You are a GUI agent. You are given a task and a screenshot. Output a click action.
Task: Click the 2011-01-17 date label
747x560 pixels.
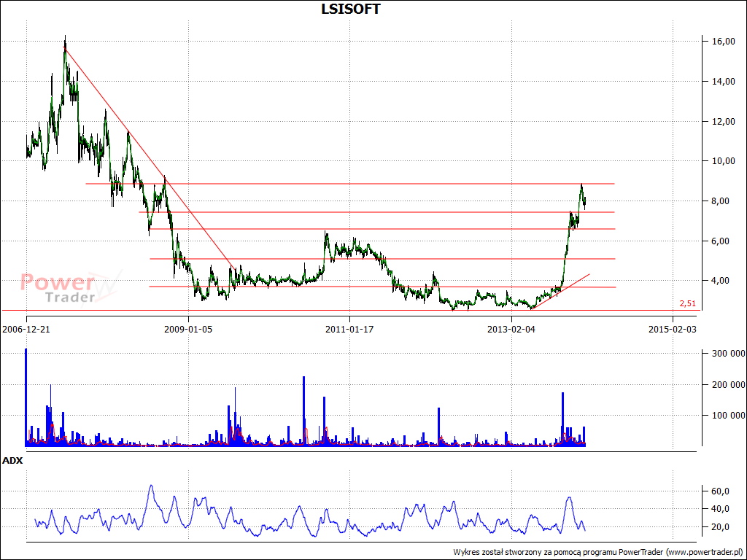pyautogui.click(x=349, y=329)
